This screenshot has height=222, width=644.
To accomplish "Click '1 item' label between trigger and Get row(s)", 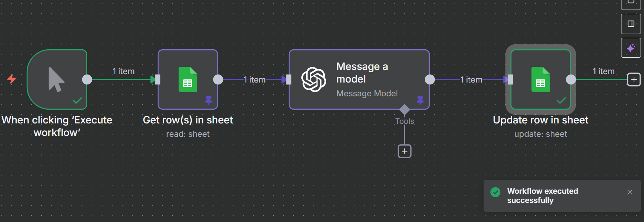I will pyautogui.click(x=123, y=71).
